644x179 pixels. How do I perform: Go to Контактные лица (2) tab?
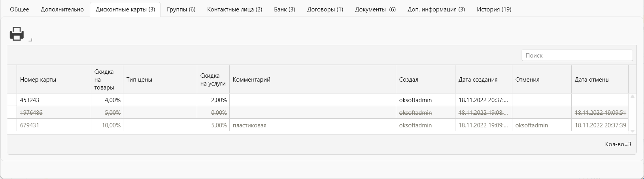click(x=235, y=9)
